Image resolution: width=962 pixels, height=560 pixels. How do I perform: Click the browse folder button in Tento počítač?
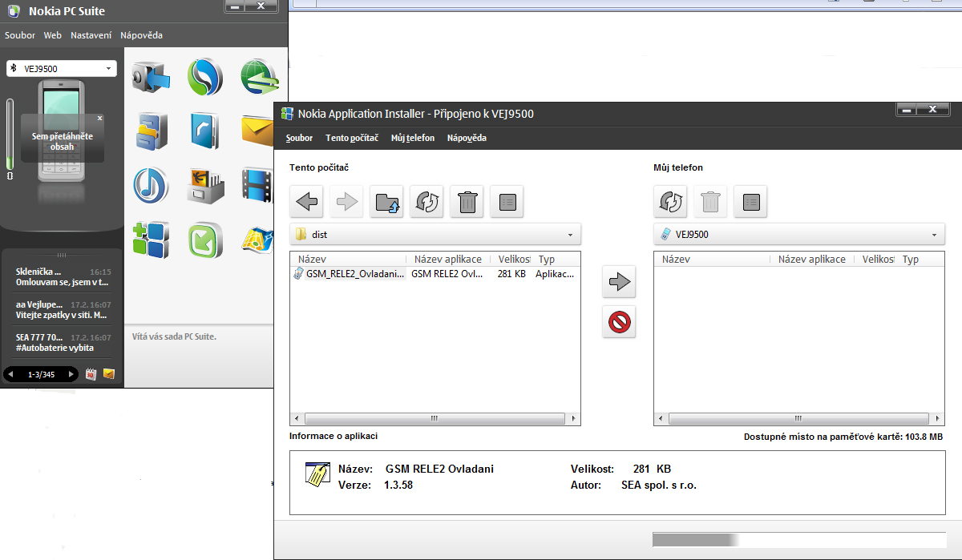point(387,202)
